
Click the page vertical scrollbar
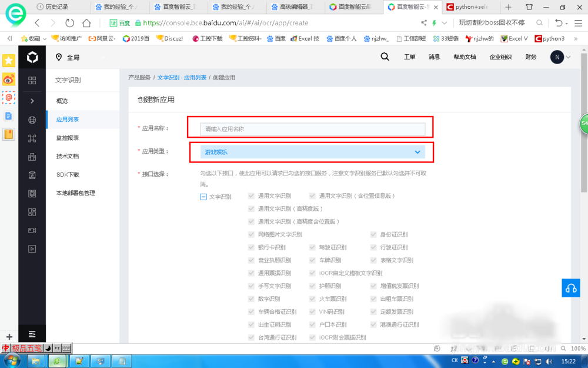(584, 124)
